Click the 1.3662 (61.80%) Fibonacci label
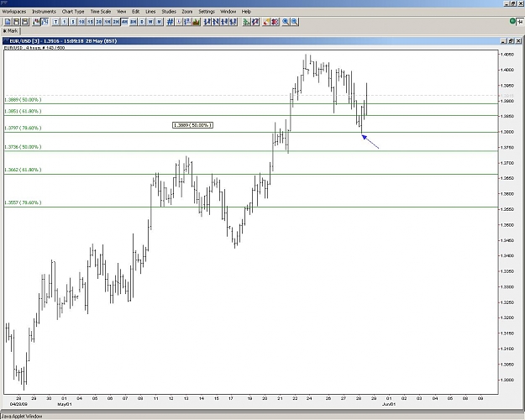The image size is (525, 420). coord(23,170)
